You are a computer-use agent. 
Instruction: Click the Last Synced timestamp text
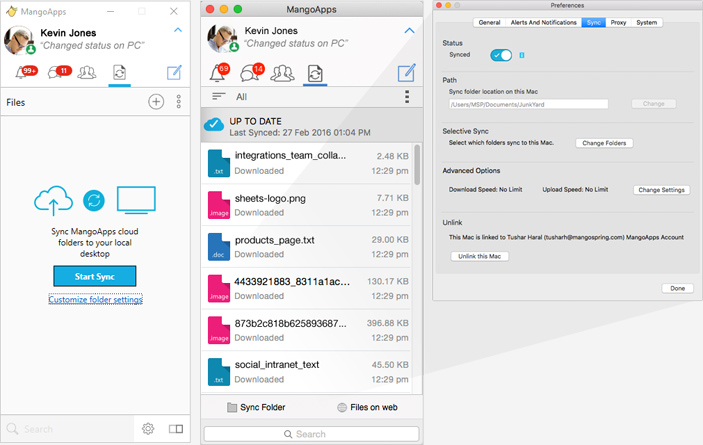(x=300, y=133)
